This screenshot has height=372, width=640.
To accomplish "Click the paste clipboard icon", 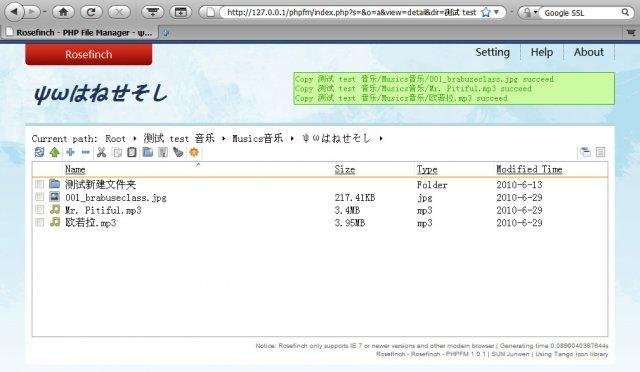I will 132,152.
